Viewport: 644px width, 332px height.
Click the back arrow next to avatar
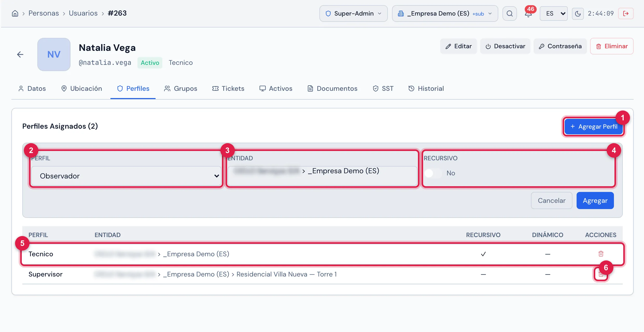(x=20, y=54)
